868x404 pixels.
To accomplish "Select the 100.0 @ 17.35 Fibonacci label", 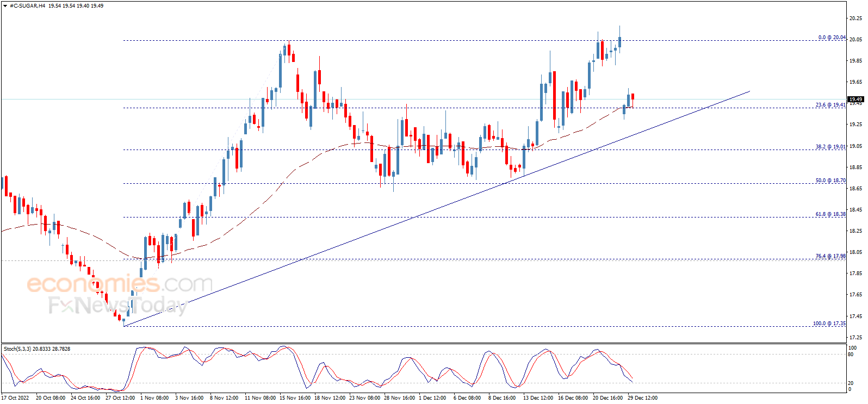I will pos(829,324).
